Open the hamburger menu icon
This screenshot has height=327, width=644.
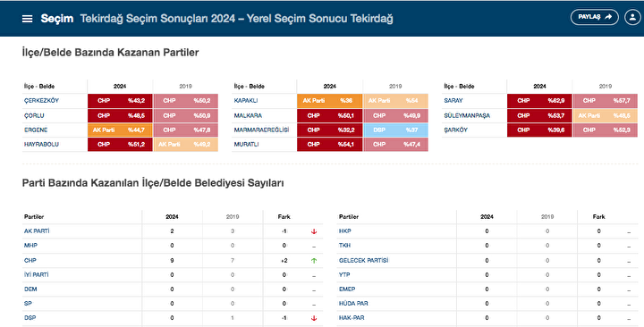point(27,19)
